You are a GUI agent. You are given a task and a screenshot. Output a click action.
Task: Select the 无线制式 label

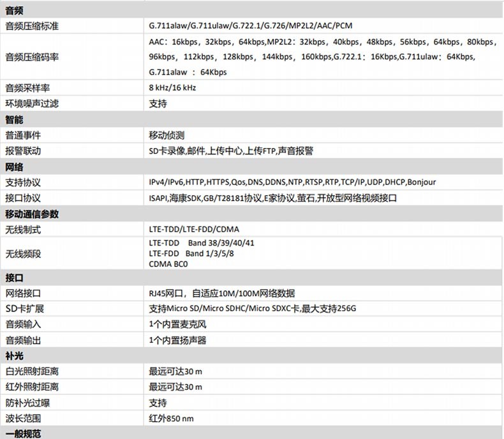pos(23,230)
